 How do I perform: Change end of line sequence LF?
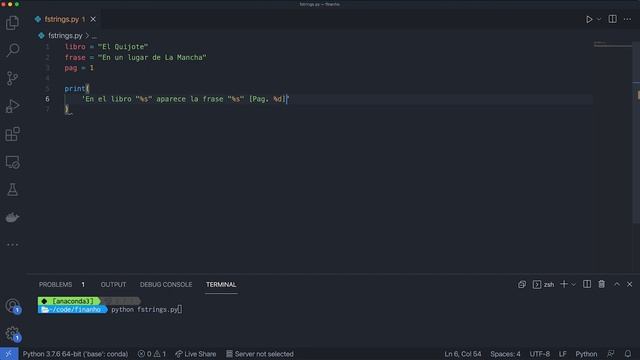tap(562, 354)
